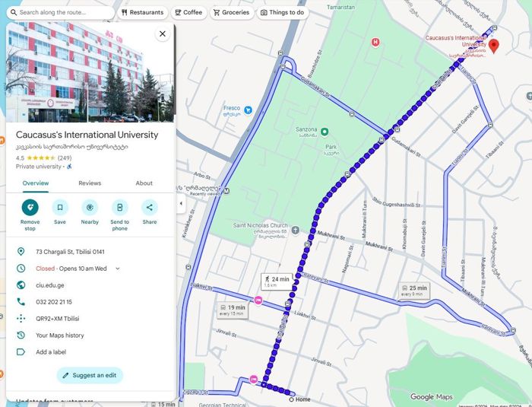Switch to the Reviews tab
Viewport: 532px width, 407px height.
click(x=90, y=183)
